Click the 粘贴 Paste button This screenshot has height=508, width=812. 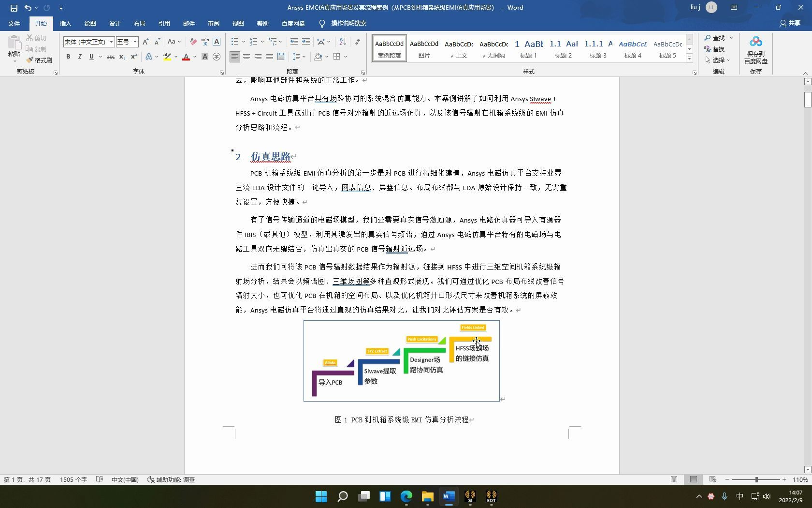pyautogui.click(x=14, y=48)
